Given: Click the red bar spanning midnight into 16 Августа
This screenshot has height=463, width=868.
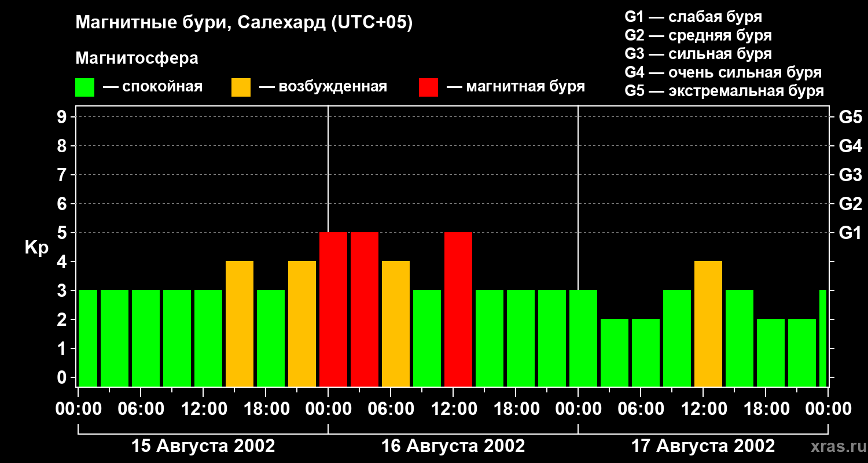Looking at the screenshot, I should tap(333, 309).
